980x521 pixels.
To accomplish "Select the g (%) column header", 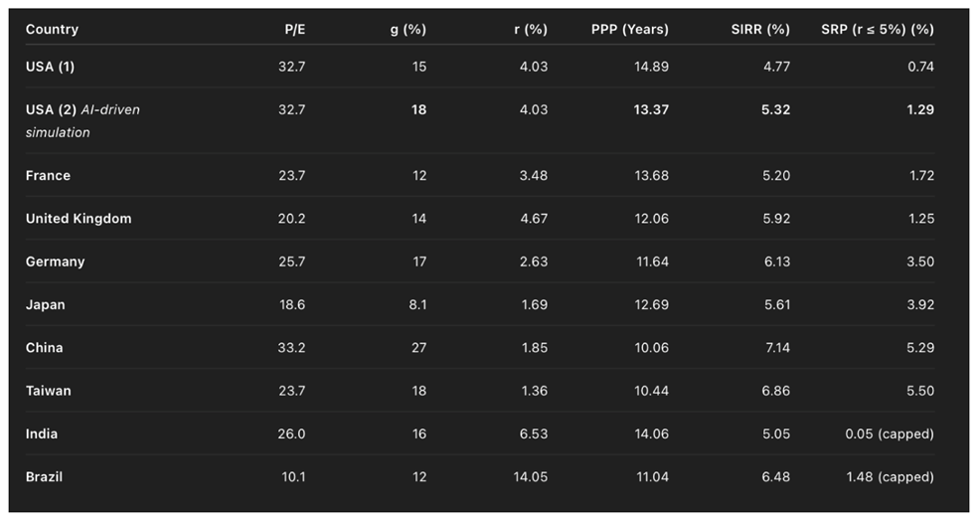I will (408, 30).
